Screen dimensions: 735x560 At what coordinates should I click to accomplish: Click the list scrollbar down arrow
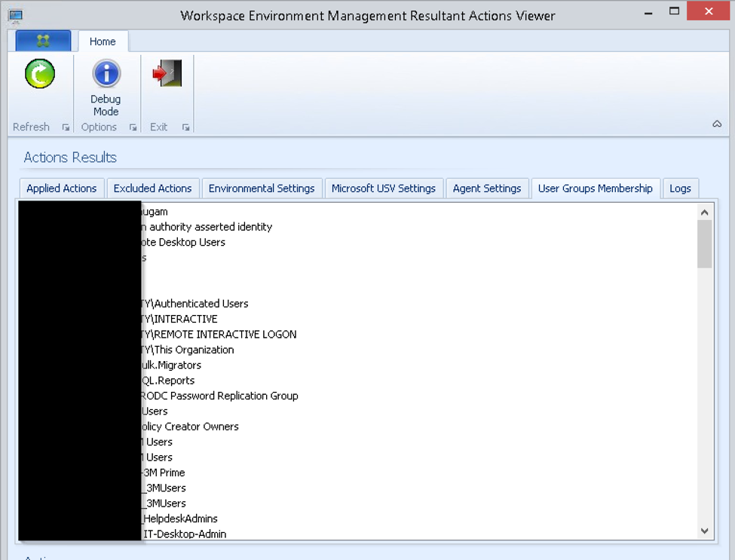click(704, 531)
